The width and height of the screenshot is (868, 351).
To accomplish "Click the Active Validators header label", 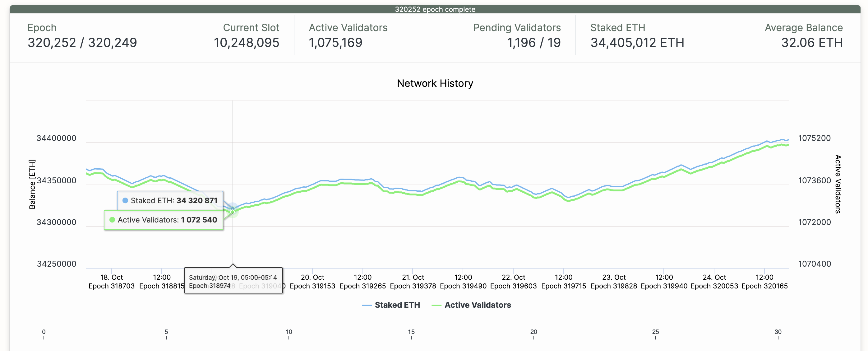I will [x=348, y=28].
